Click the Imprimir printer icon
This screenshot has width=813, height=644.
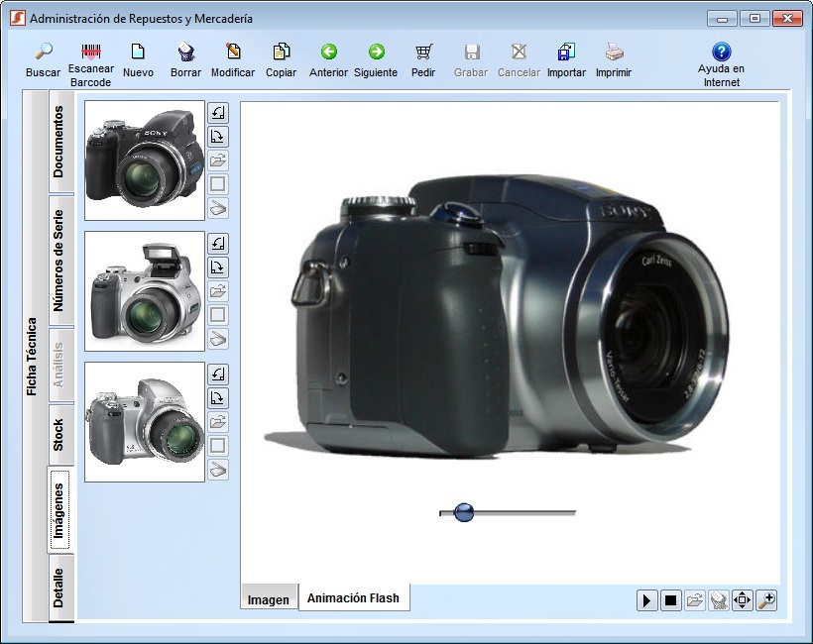coord(614,52)
